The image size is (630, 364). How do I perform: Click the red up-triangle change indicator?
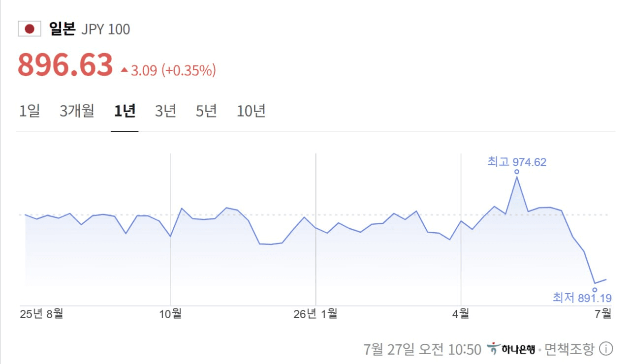[x=125, y=70]
